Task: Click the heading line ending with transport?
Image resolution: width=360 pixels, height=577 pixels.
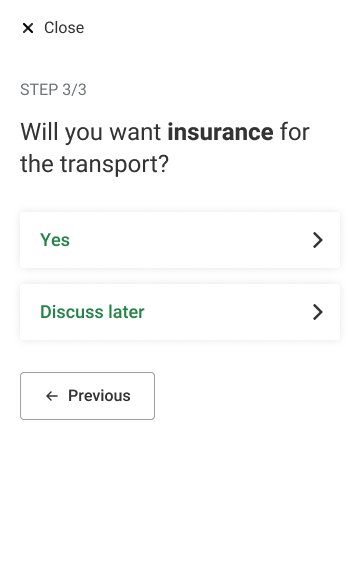Action: click(x=95, y=164)
